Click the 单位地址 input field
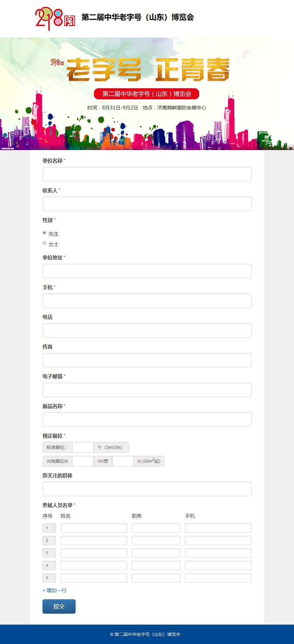The width and height of the screenshot is (294, 644). click(147, 271)
